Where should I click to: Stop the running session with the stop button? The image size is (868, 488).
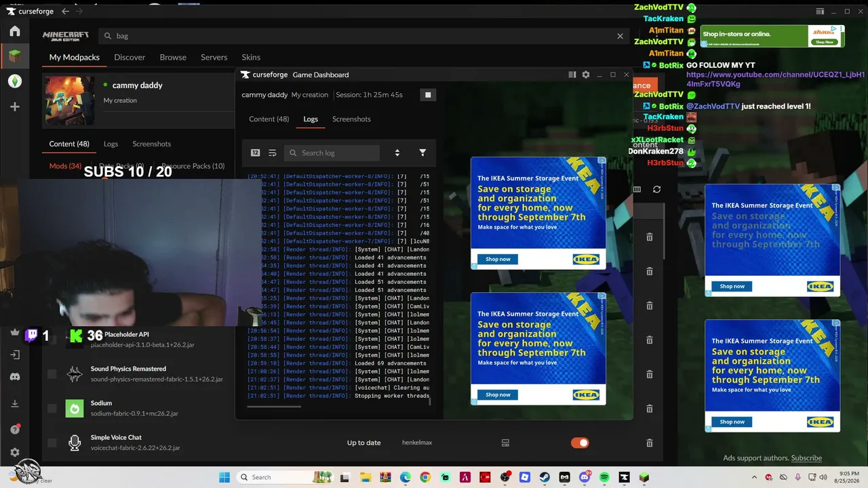pyautogui.click(x=428, y=95)
